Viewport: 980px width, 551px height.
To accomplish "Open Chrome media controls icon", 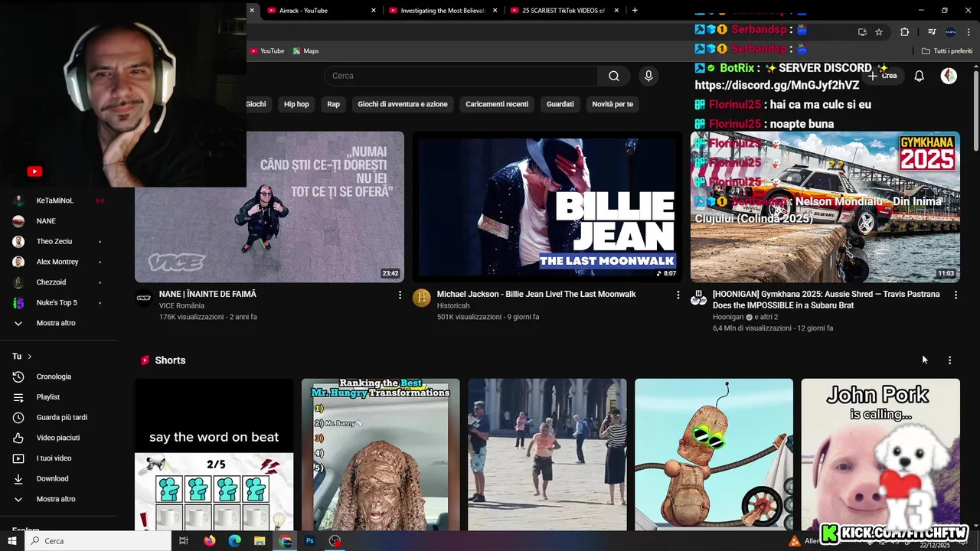I will tap(932, 32).
